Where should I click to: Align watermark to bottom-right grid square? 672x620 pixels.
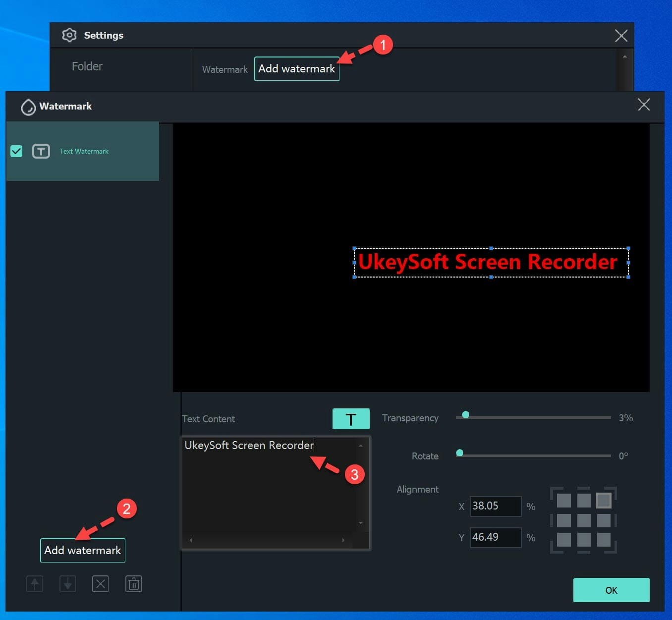(604, 540)
